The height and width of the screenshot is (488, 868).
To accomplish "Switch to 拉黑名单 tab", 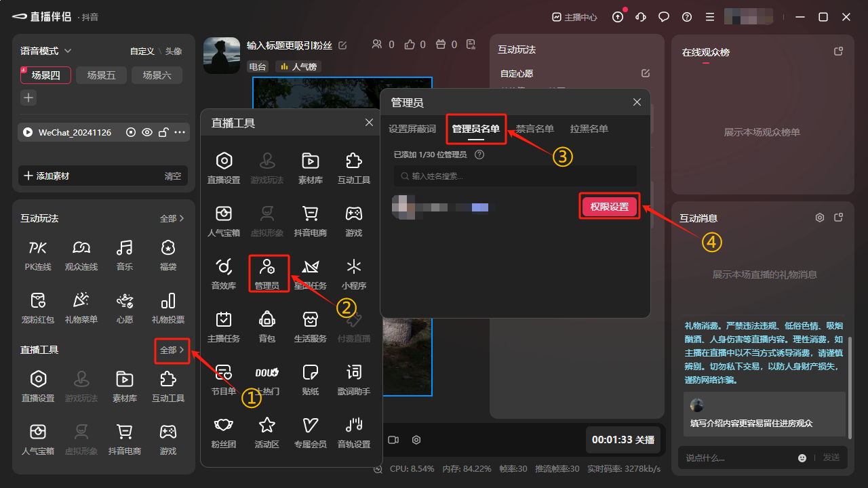I will (x=589, y=129).
